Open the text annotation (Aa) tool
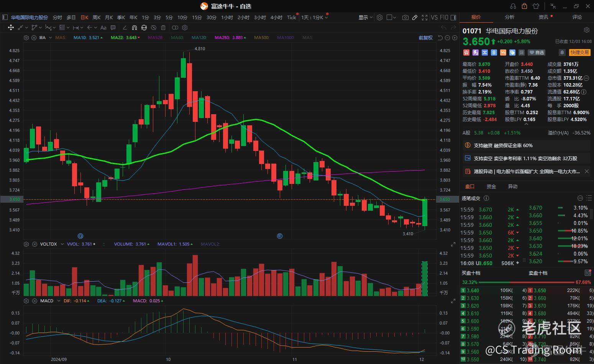 pyautogui.click(x=103, y=28)
